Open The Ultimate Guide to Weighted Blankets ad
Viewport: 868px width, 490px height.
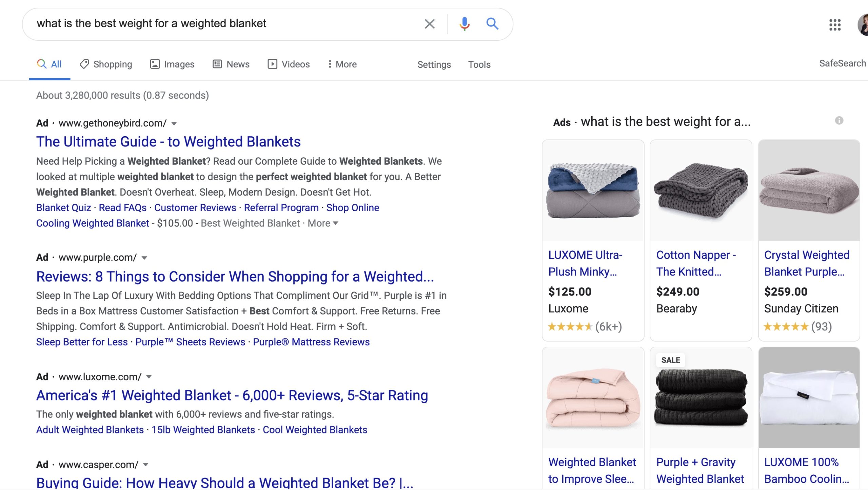(x=169, y=142)
